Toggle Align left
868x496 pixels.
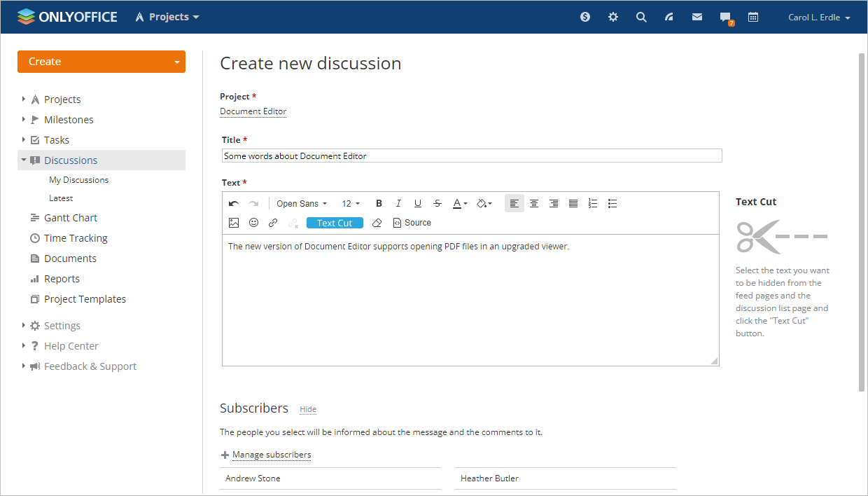click(x=514, y=203)
